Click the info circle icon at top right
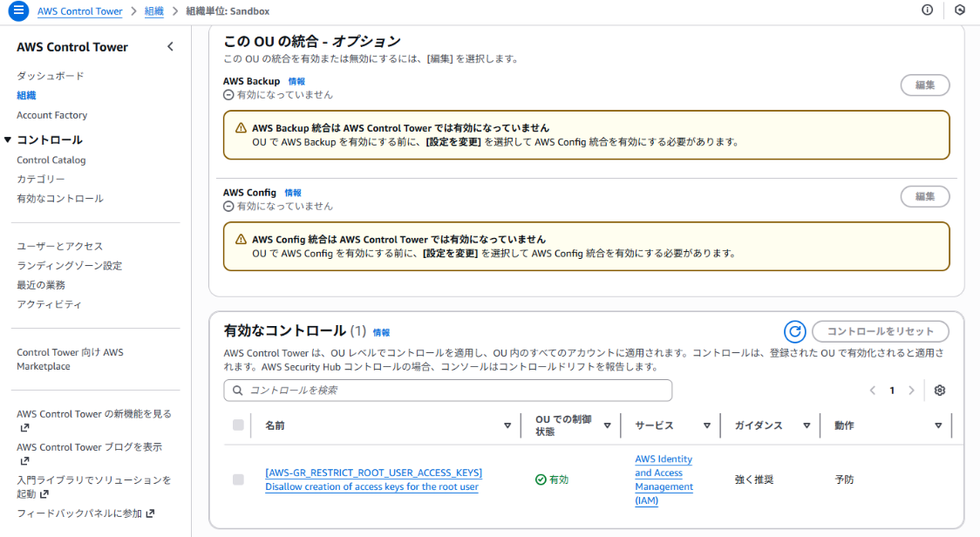Viewport: 980px width, 537px height. (927, 10)
